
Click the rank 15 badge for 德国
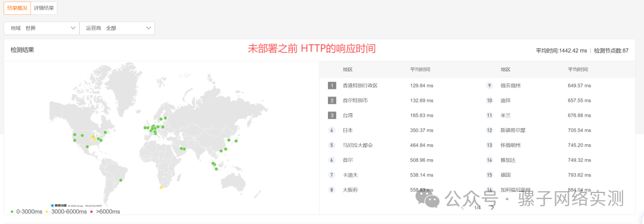pos(489,175)
